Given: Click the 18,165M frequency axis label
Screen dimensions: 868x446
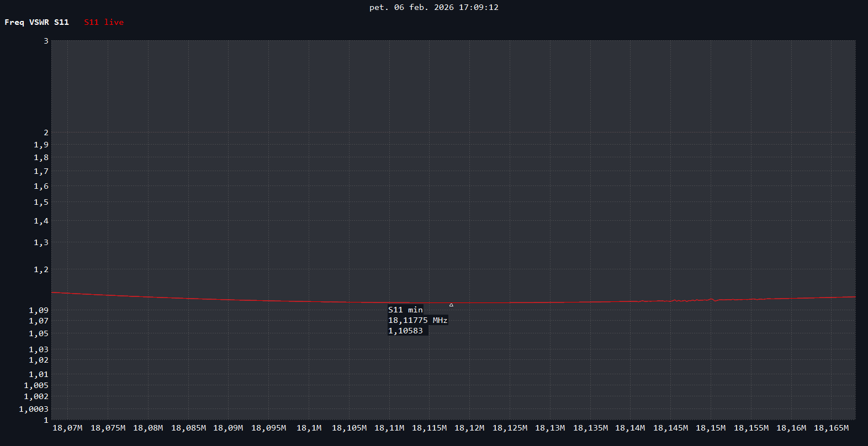Looking at the screenshot, I should click(x=831, y=428).
